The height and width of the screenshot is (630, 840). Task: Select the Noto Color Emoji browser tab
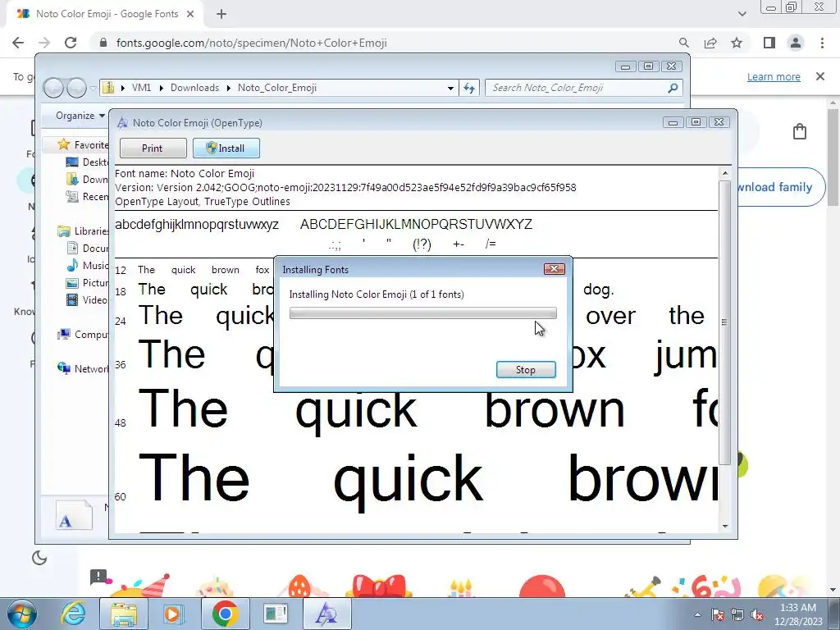tap(105, 14)
